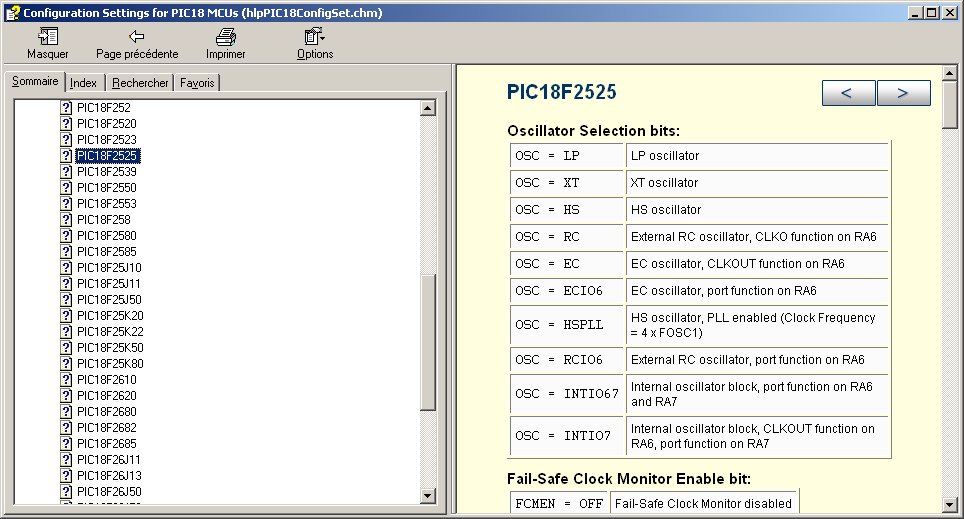Click help topic icon beside PIC18F2620
This screenshot has width=964, height=519.
click(66, 395)
